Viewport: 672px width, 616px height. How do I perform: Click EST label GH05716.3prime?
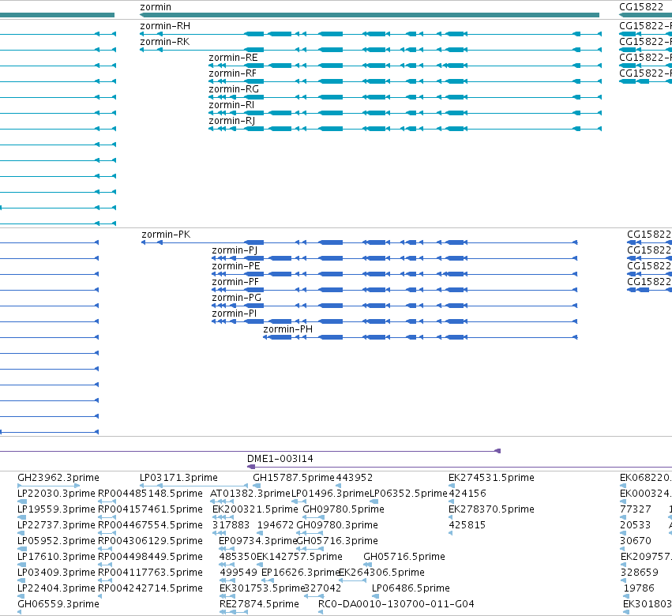[337, 541]
